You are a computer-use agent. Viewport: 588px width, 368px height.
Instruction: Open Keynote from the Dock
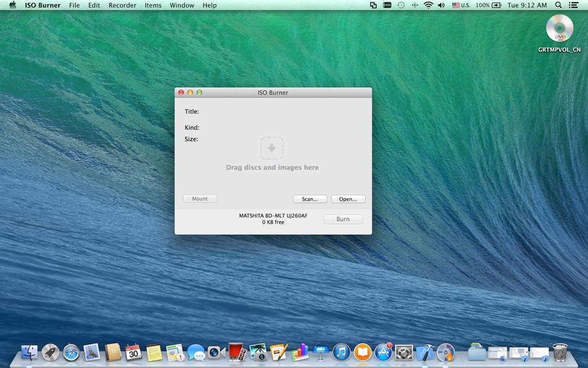point(321,352)
